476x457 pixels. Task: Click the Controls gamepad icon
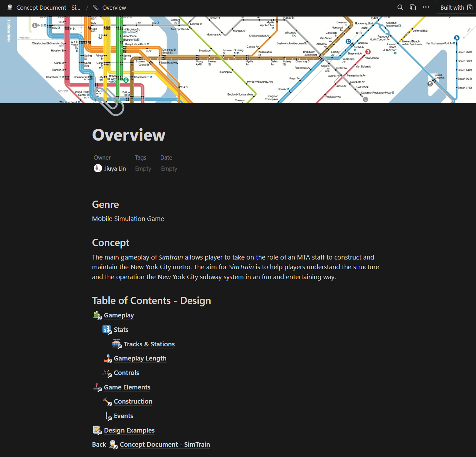tap(107, 373)
